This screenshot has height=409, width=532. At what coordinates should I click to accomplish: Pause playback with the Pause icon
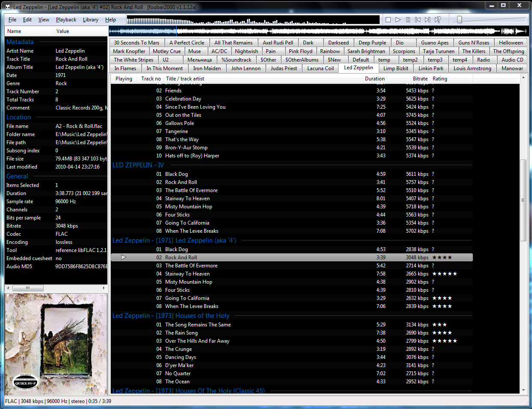(408, 20)
